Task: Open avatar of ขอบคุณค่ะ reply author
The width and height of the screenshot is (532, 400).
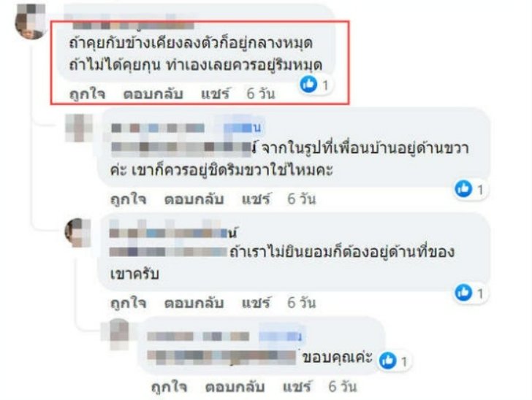Action: coord(115,334)
